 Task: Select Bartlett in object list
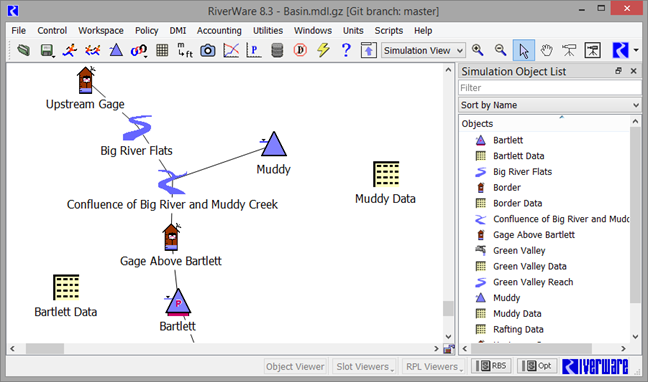tap(508, 140)
